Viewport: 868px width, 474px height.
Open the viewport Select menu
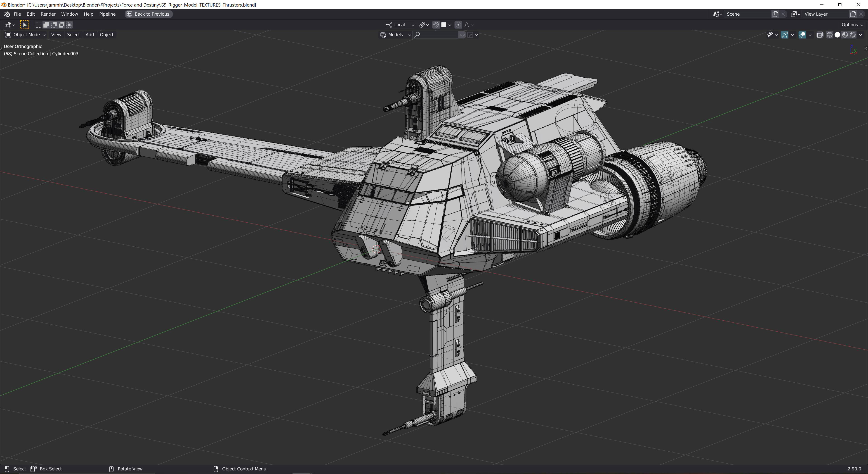point(73,35)
